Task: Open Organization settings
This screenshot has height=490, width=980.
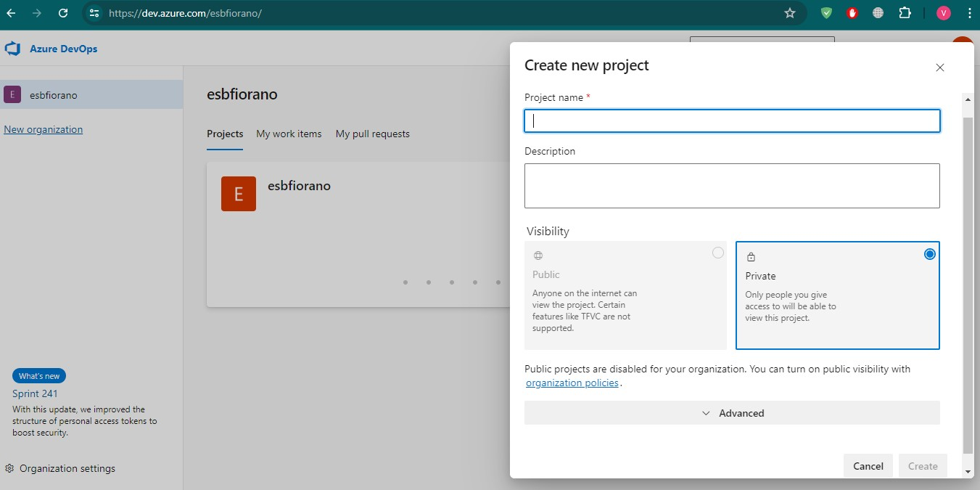Action: click(59, 468)
